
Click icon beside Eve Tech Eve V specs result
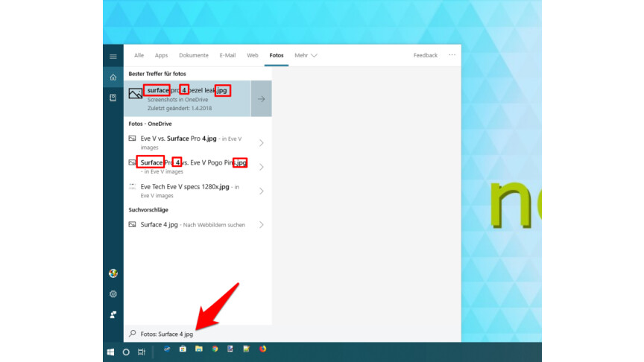(x=132, y=187)
